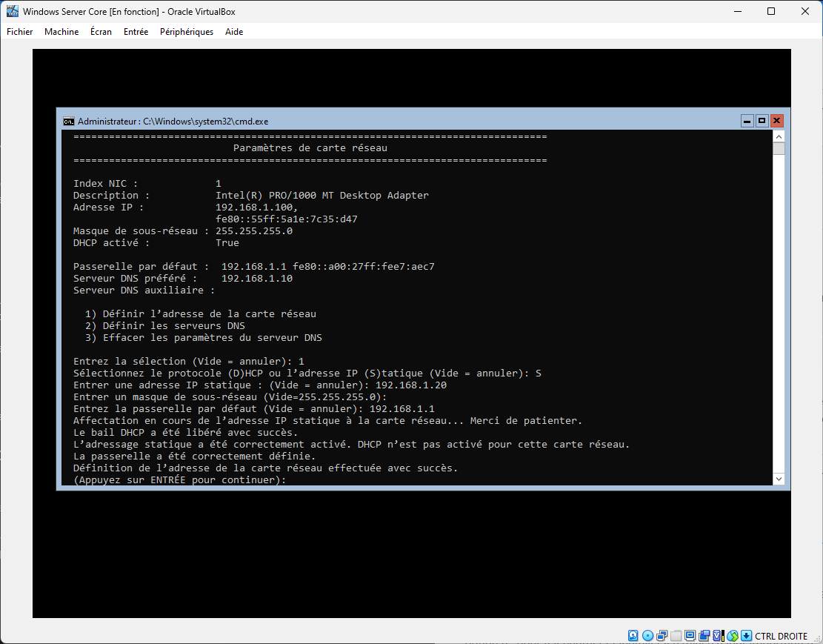The height and width of the screenshot is (644, 823).
Task: Close the Oracle VirtualBox window
Action: coord(805,11)
